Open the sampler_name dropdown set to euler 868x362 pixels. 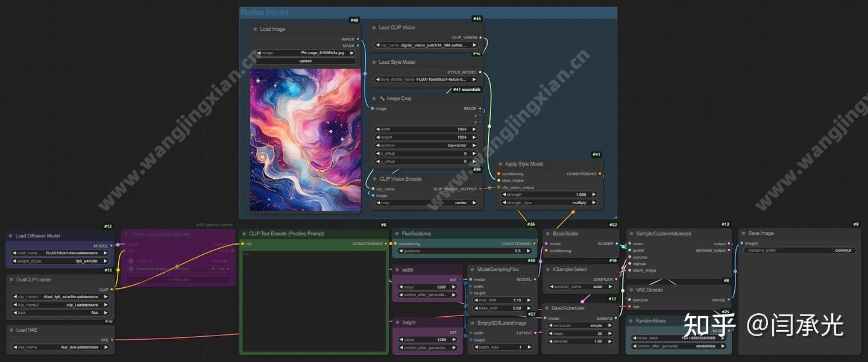[581, 287]
